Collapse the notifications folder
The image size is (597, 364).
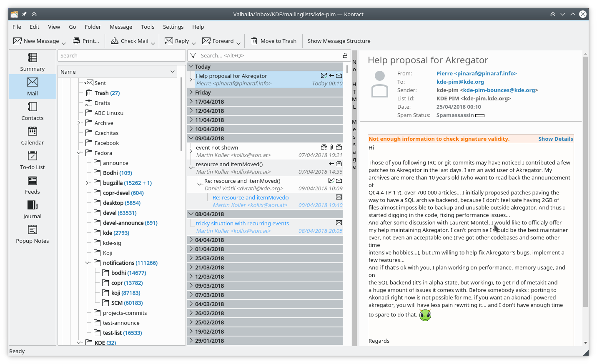click(87, 263)
